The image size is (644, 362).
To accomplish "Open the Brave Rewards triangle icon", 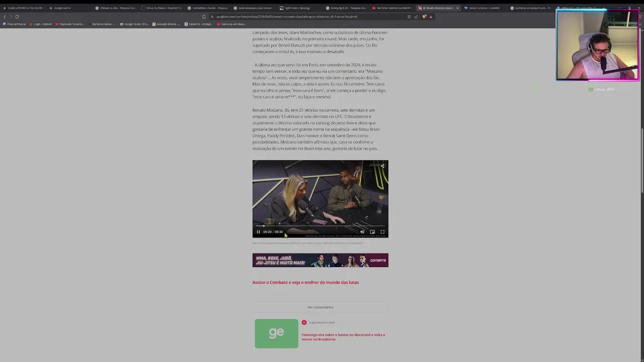I will click(431, 17).
